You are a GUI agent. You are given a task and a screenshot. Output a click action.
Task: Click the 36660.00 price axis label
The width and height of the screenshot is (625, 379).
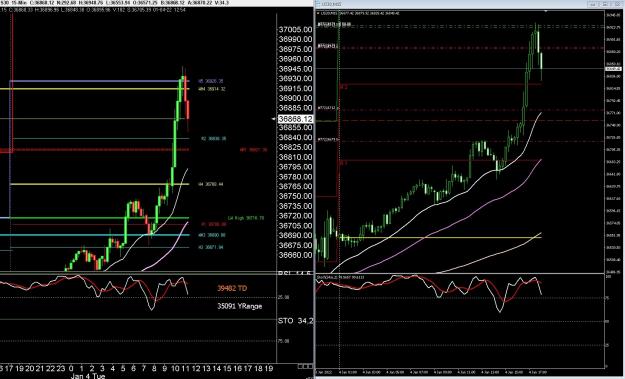pyautogui.click(x=295, y=255)
